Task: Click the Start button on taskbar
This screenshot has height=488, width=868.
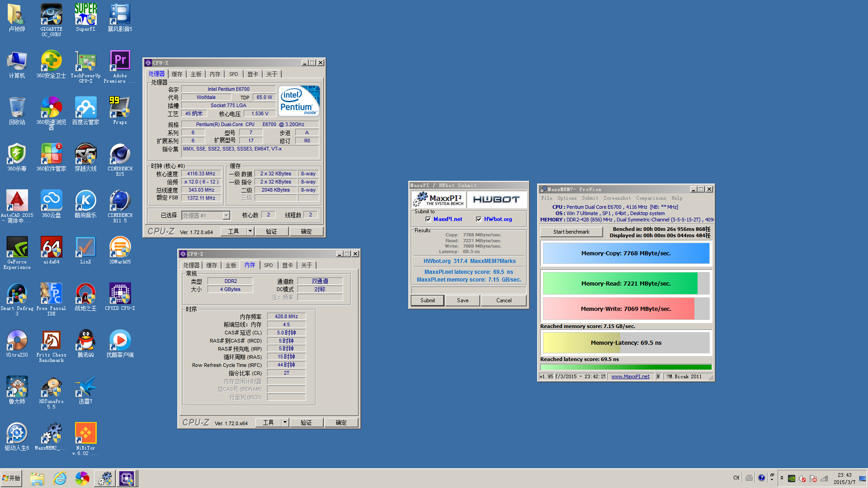Action: coord(12,478)
